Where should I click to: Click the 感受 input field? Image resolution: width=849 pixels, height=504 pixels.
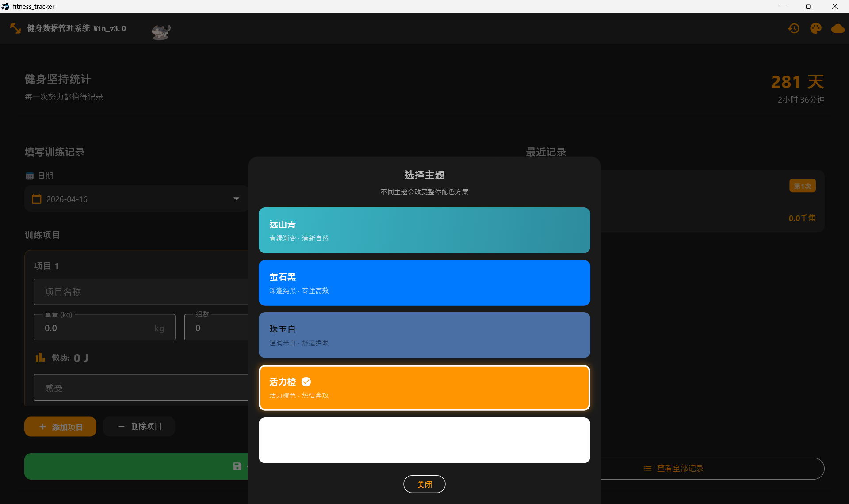point(141,388)
